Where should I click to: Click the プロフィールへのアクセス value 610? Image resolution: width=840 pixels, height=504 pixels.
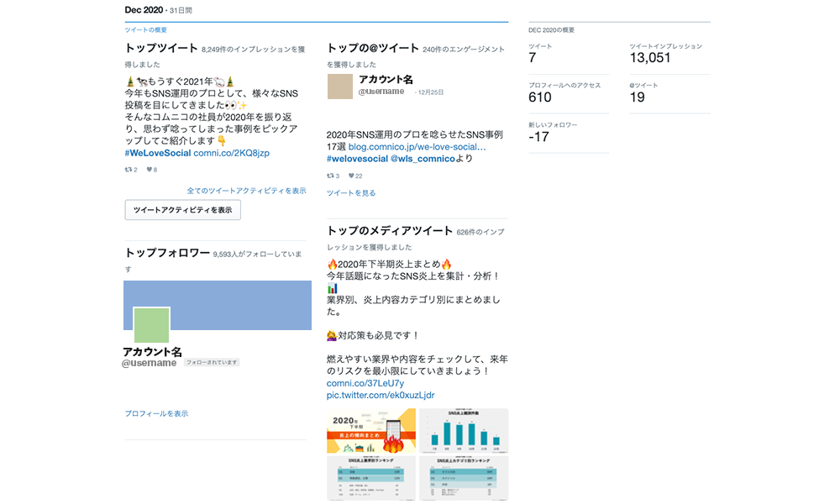(x=540, y=97)
